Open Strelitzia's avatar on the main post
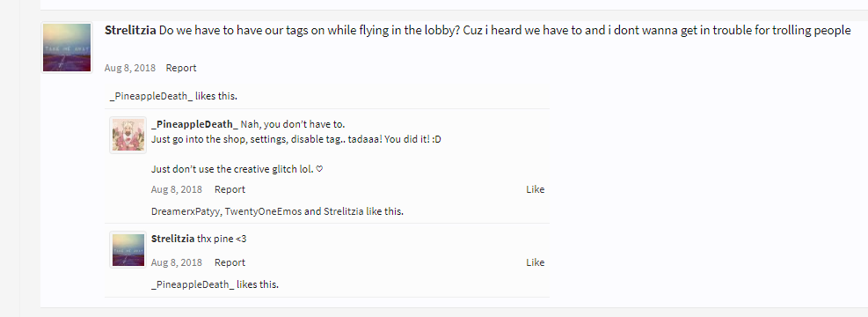The image size is (868, 317). click(x=67, y=48)
